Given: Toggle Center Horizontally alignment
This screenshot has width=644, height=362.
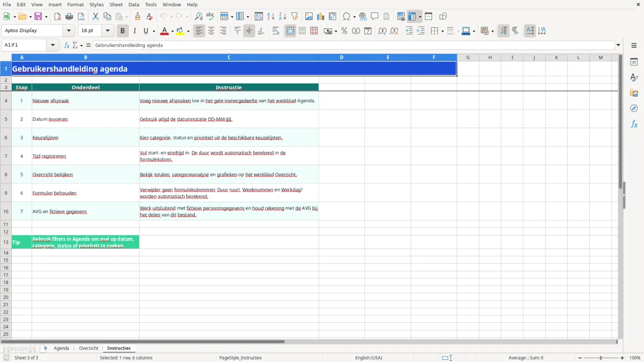Looking at the screenshot, I should pos(211,31).
